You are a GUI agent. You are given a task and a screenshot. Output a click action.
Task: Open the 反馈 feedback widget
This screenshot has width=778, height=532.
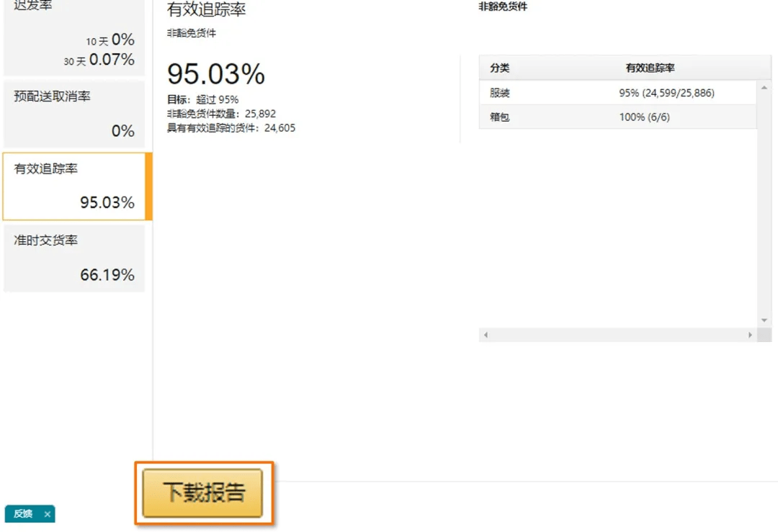click(23, 514)
